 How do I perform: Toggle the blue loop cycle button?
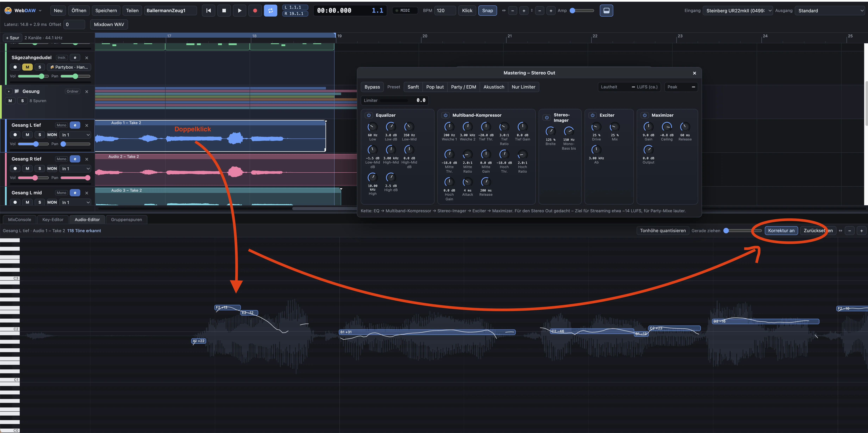point(271,10)
